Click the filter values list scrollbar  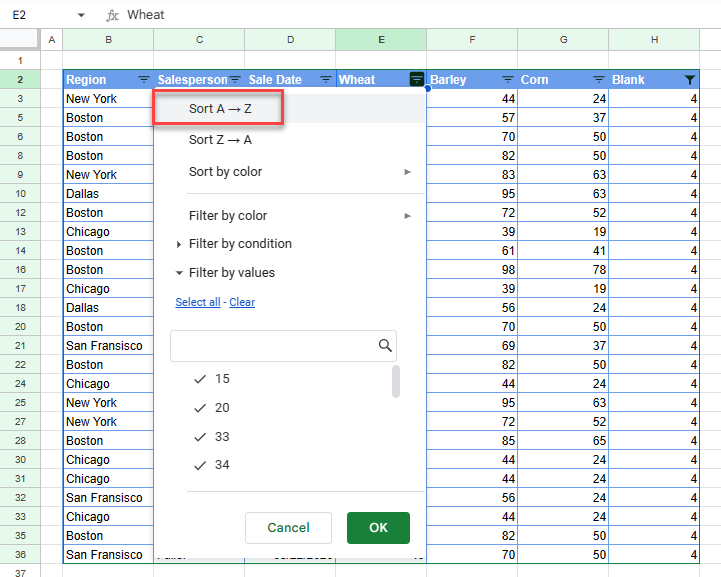coord(396,382)
